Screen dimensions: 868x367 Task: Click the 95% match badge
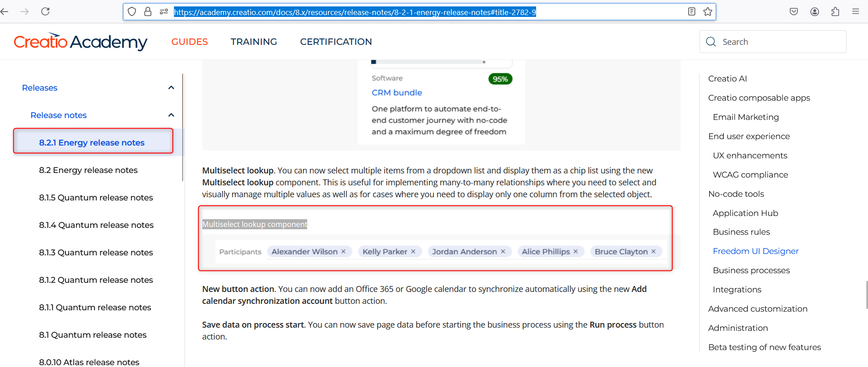pyautogui.click(x=500, y=79)
